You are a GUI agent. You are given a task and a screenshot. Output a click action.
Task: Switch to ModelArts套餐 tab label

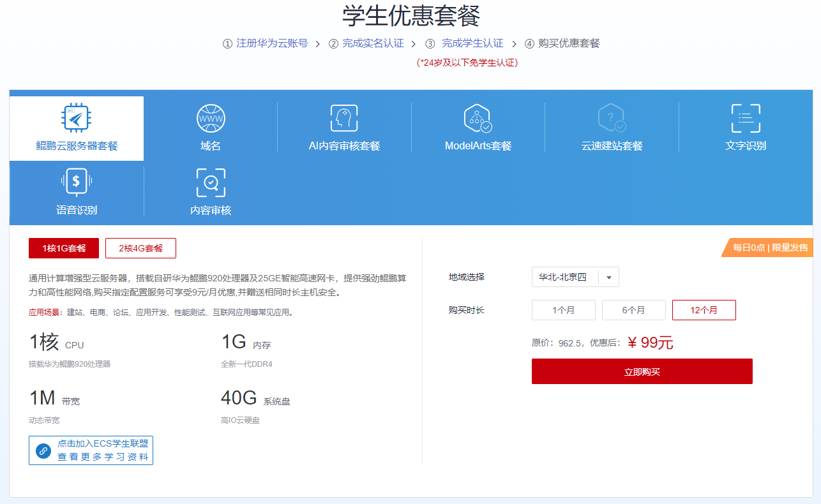(478, 145)
